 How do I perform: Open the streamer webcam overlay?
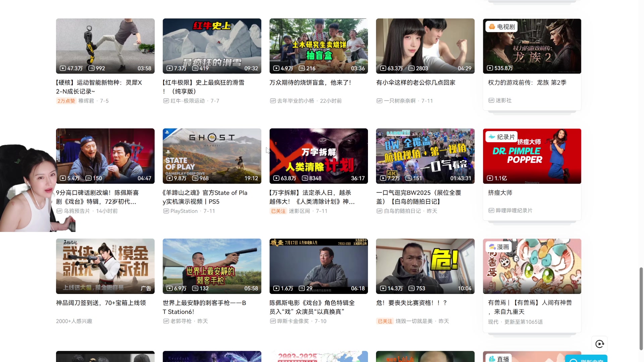(x=37, y=188)
